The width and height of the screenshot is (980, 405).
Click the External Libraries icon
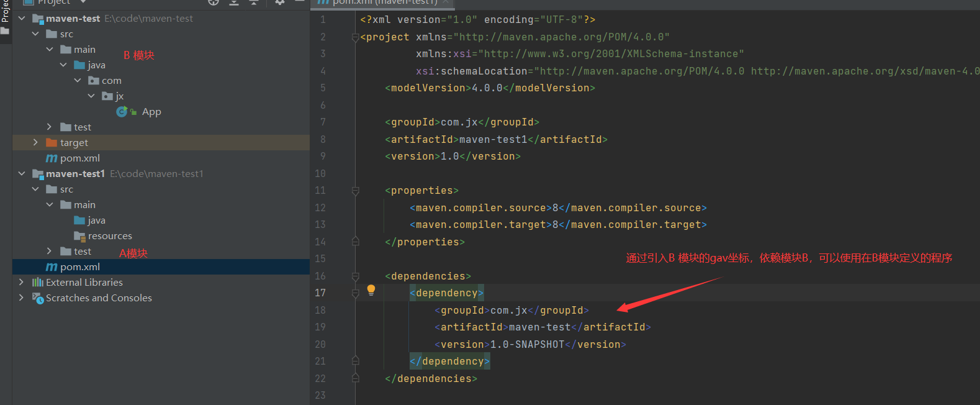click(38, 283)
